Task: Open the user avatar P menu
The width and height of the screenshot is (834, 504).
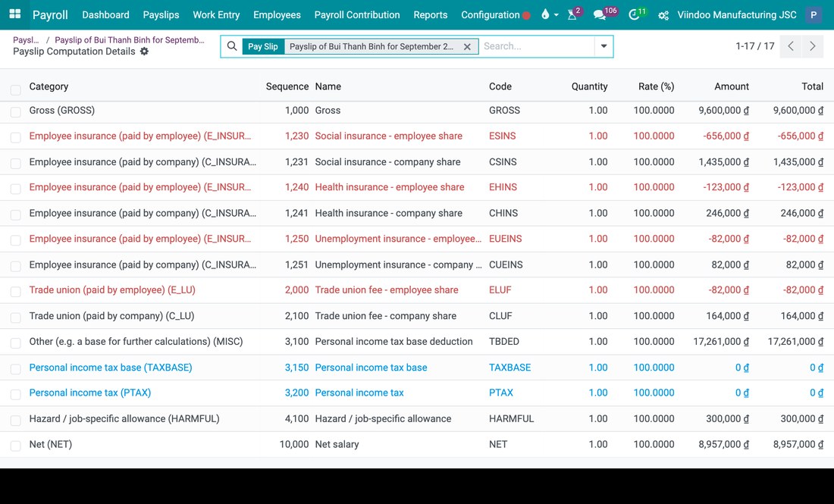Action: click(x=814, y=15)
